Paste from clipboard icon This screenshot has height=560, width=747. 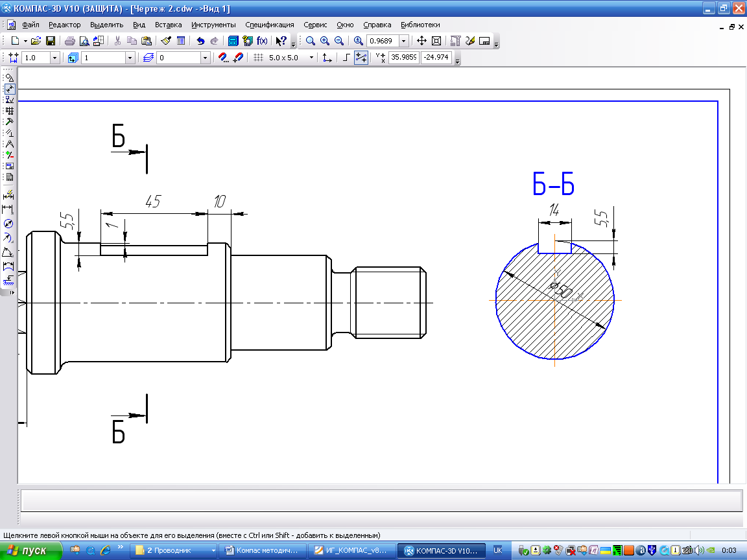pyautogui.click(x=147, y=41)
